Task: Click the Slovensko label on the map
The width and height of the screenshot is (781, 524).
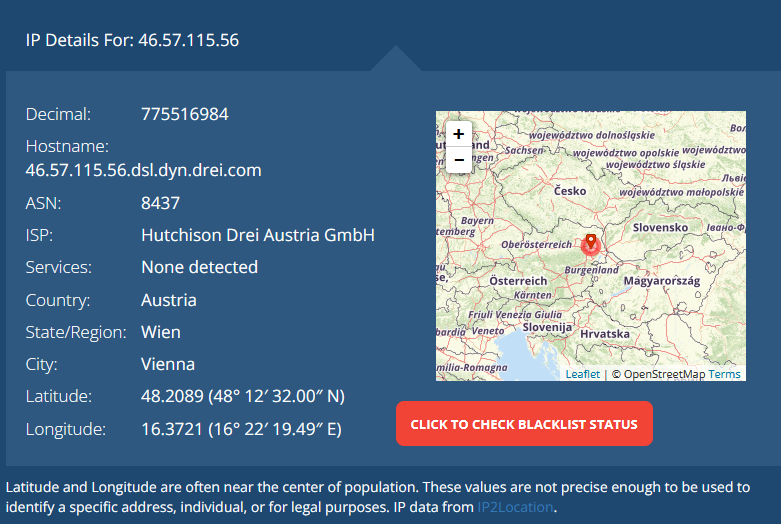Action: pyautogui.click(x=657, y=227)
